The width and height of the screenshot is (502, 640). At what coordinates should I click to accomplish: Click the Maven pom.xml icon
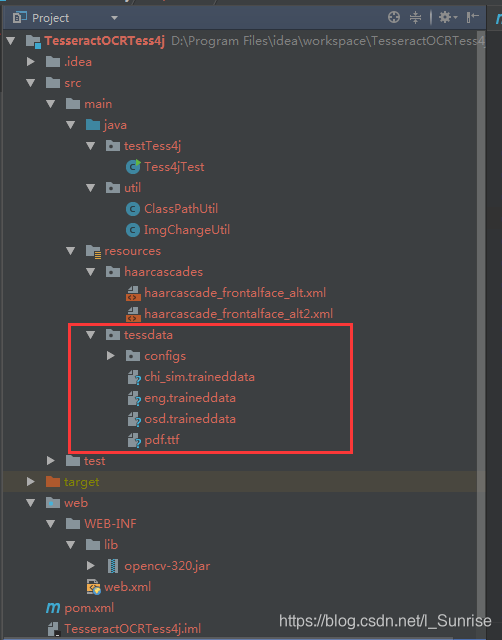coord(53,608)
